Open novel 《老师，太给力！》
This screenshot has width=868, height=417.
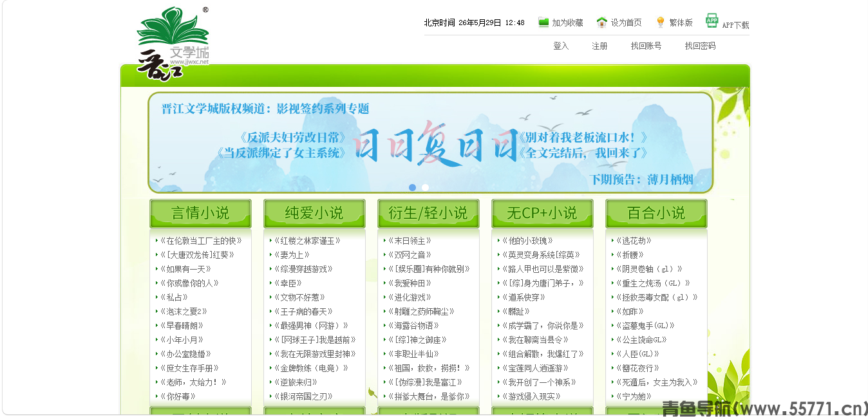click(194, 382)
